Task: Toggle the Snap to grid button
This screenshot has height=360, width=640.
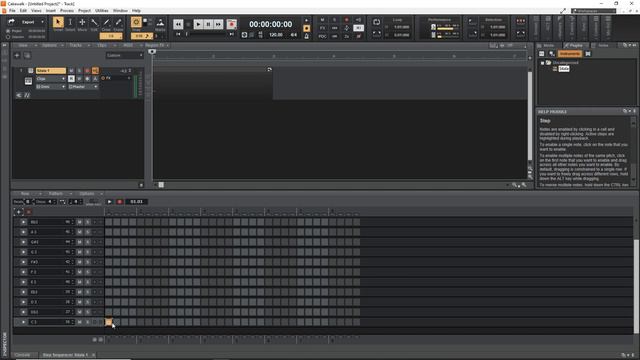Action: coord(136,22)
